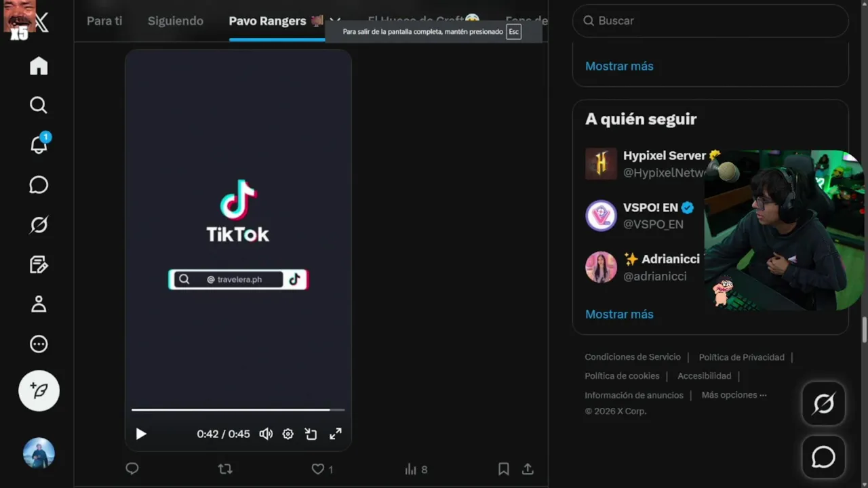Click the A quién seguir heading
Screen dimensions: 868x488
pos(641,119)
